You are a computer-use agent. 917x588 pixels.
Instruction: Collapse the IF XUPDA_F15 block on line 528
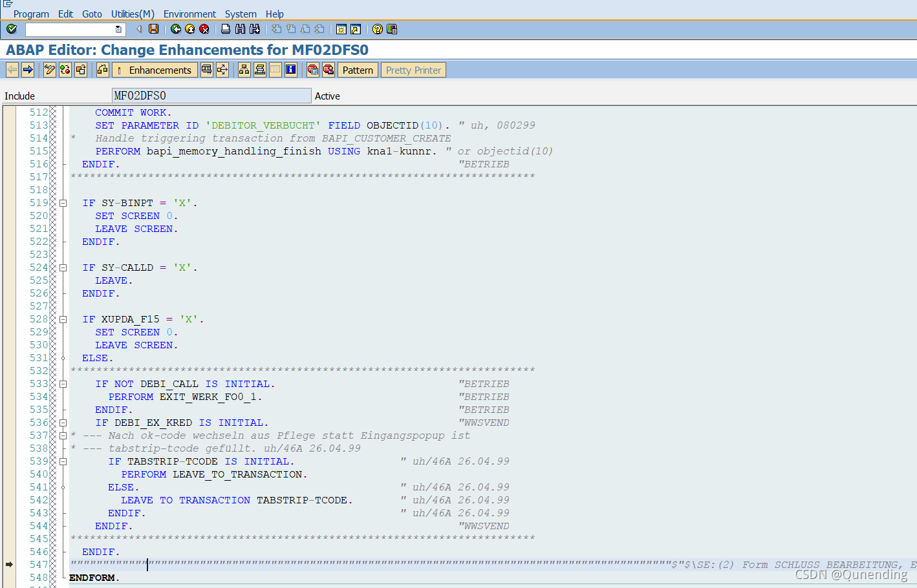pyautogui.click(x=63, y=319)
